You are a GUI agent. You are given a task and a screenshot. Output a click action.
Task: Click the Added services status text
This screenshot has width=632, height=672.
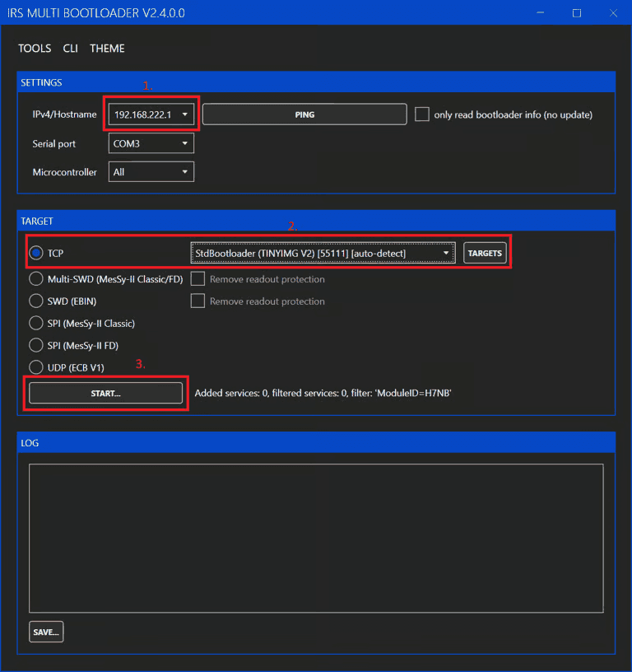tap(323, 393)
